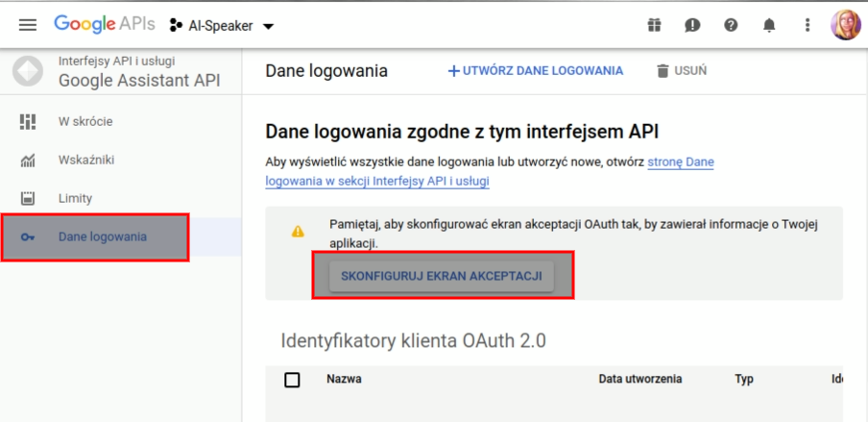Viewport: 868px width, 422px height.
Task: Sort by the Data utworzenia column header
Action: pyautogui.click(x=640, y=380)
